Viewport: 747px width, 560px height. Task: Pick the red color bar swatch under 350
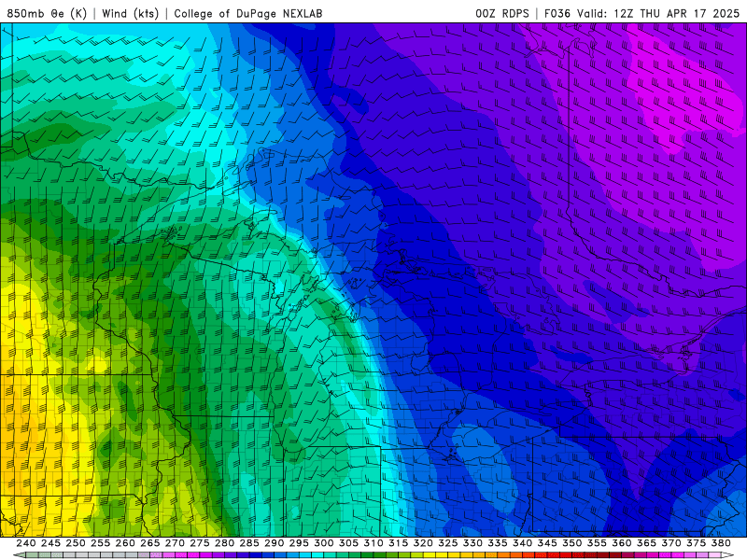tap(578, 555)
